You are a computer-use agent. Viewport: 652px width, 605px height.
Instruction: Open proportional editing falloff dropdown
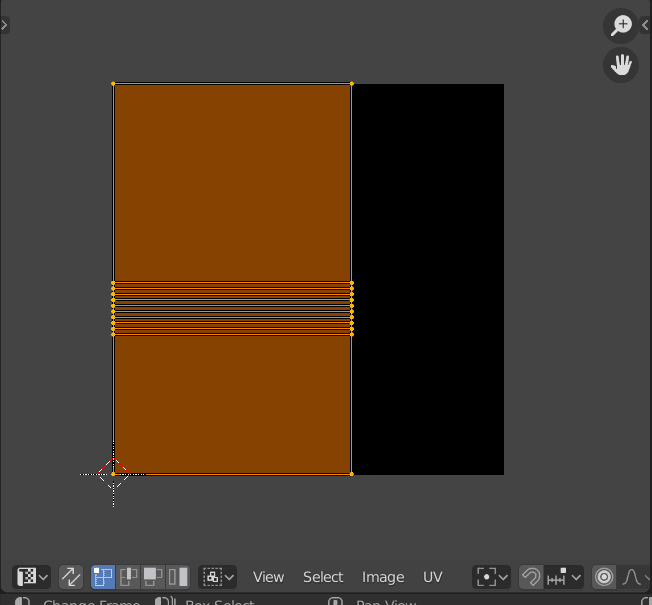635,577
